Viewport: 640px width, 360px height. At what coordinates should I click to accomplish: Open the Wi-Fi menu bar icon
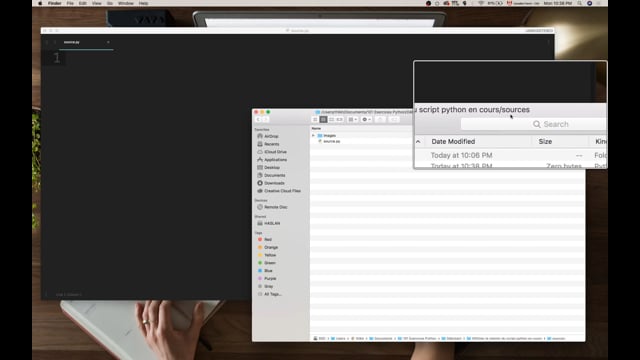tap(481, 3)
